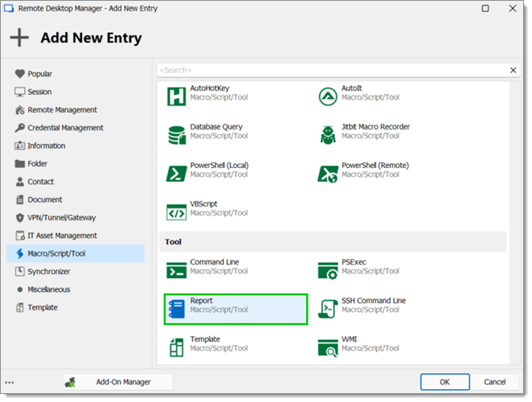Pick the VBScript entry icon
The height and width of the screenshot is (402, 532).
[177, 212]
